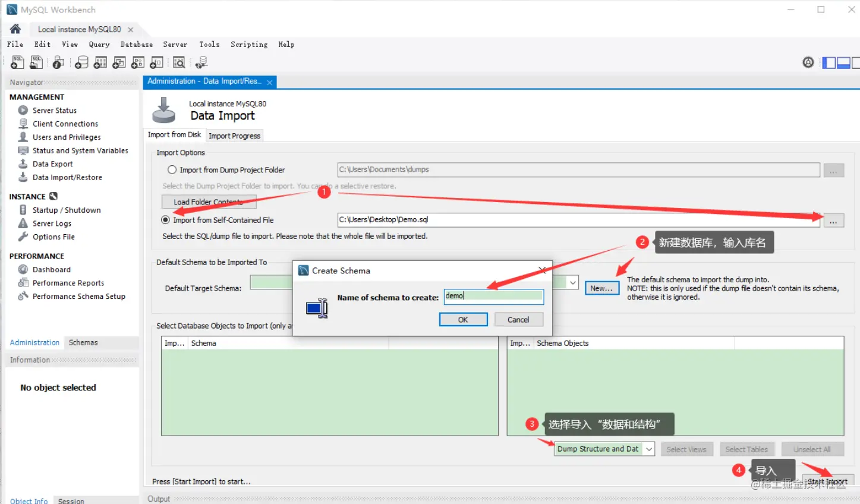This screenshot has width=860, height=504.
Task: Open the Database menu
Action: [x=137, y=44]
